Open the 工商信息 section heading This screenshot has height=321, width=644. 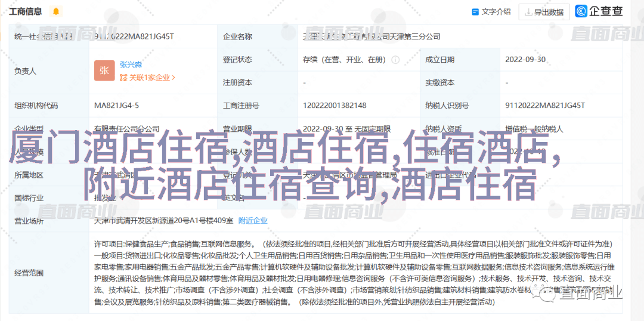(26, 11)
